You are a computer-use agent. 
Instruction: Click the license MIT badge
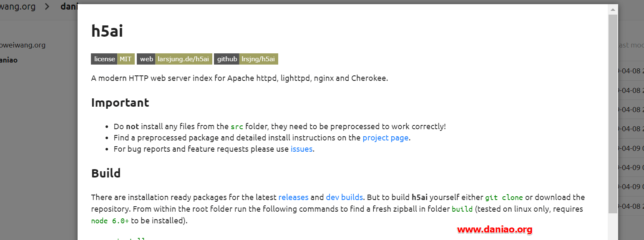tap(113, 59)
